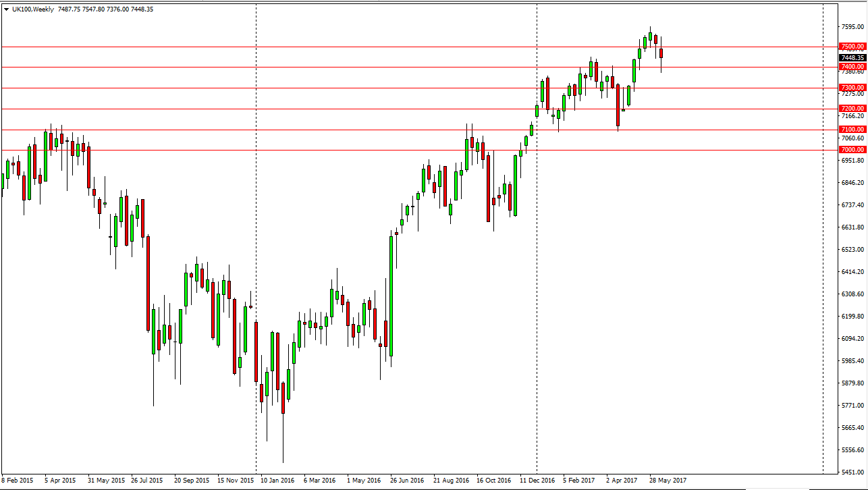Image resolution: width=868 pixels, height=490 pixels.
Task: Click the red 7300.00 price label
Action: coord(852,88)
